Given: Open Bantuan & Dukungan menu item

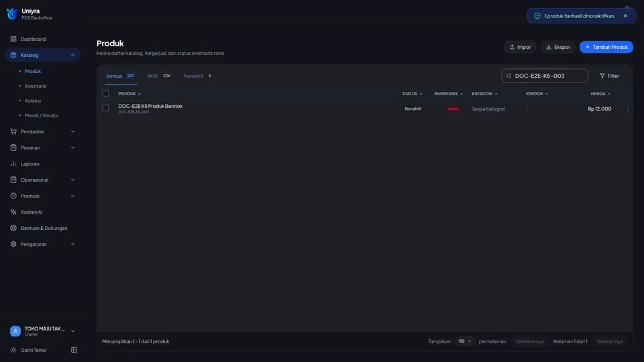Looking at the screenshot, I should (43, 228).
